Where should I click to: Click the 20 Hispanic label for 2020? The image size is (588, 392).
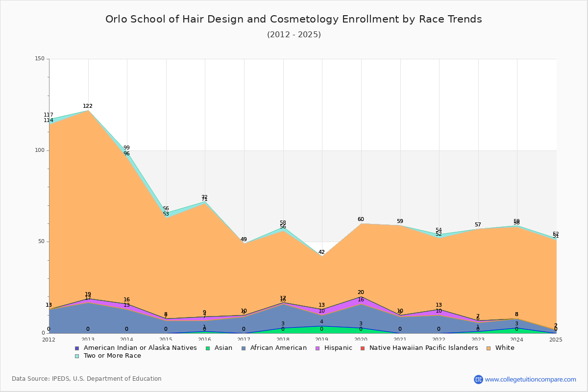tap(361, 293)
